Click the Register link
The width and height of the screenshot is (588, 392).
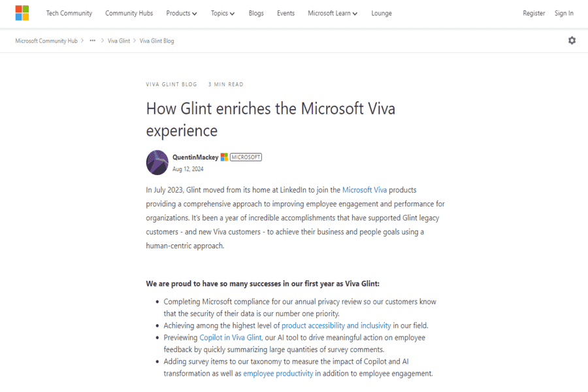click(x=534, y=13)
